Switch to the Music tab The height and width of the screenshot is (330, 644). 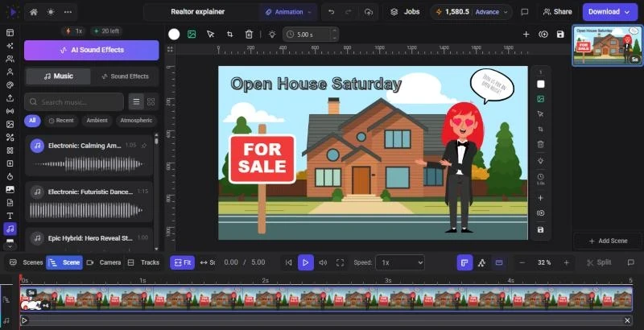tap(58, 76)
